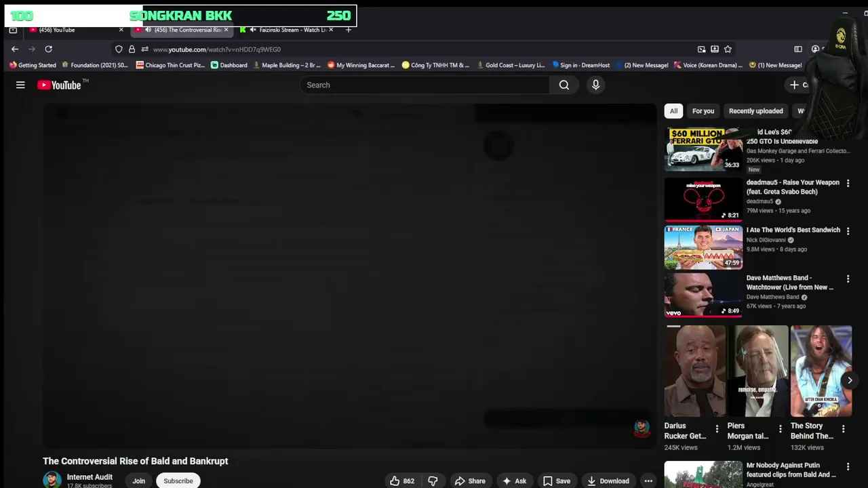Switch to the (456) YouTube tab
Image resolution: width=868 pixels, height=488 pixels.
pyautogui.click(x=74, y=30)
